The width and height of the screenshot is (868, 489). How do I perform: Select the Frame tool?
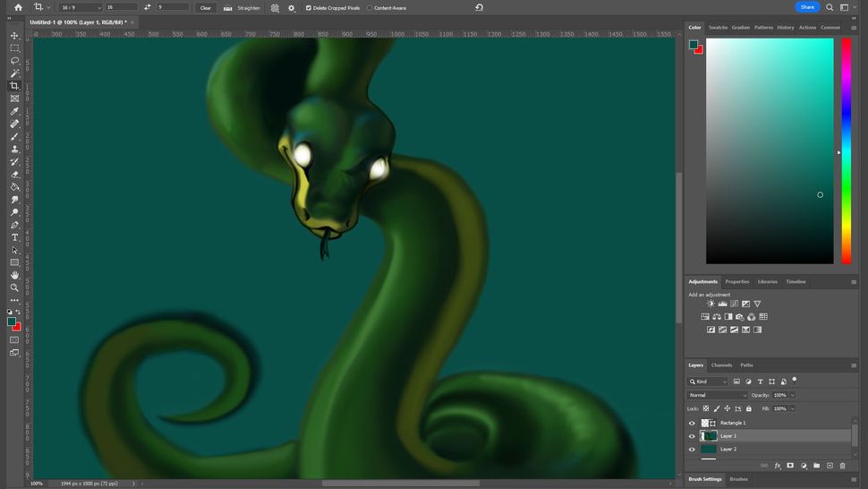click(14, 99)
